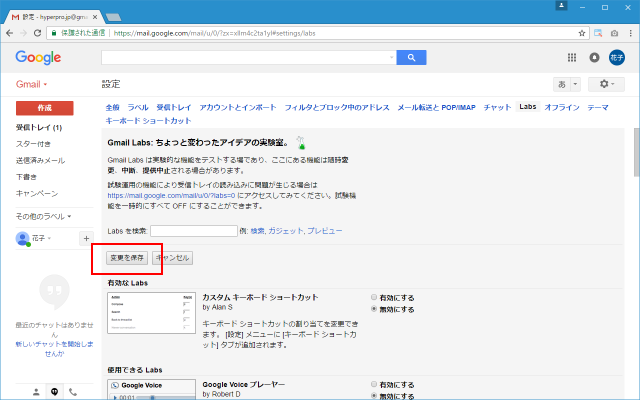Click the プレビュー example link
The height and width of the screenshot is (400, 640).
324,231
